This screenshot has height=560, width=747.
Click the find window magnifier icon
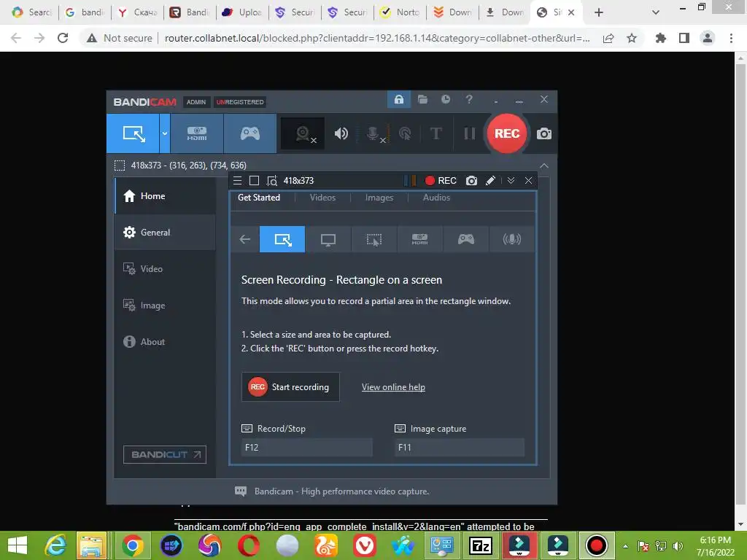tap(271, 181)
